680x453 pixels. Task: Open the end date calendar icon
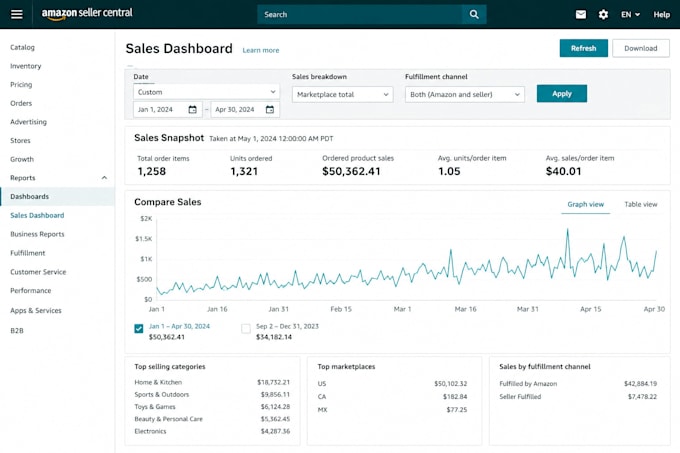[x=270, y=109]
